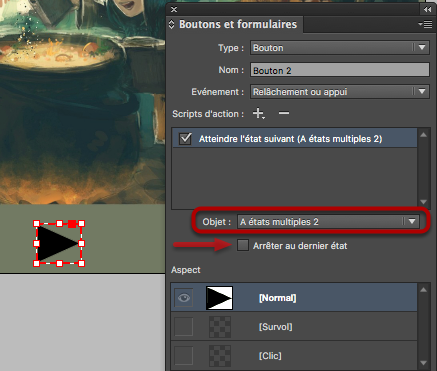Click the Clic state thumbnail

point(220,356)
